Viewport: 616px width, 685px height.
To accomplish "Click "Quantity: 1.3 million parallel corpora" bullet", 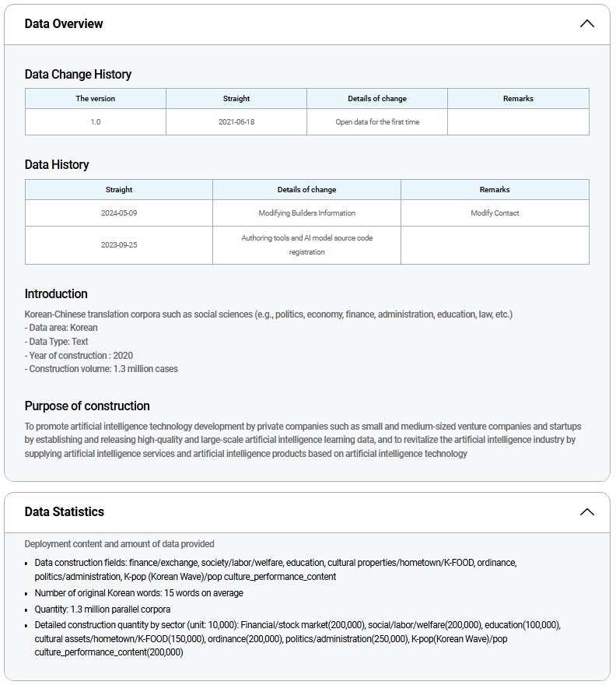I will coord(102,609).
